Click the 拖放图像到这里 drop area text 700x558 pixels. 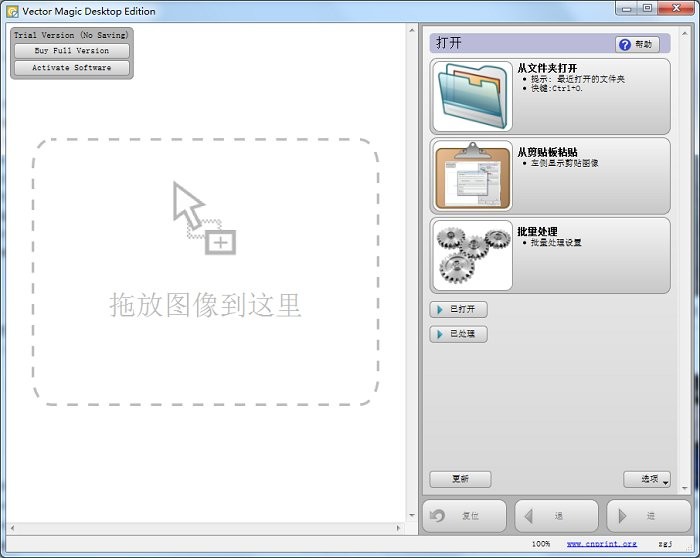(205, 305)
